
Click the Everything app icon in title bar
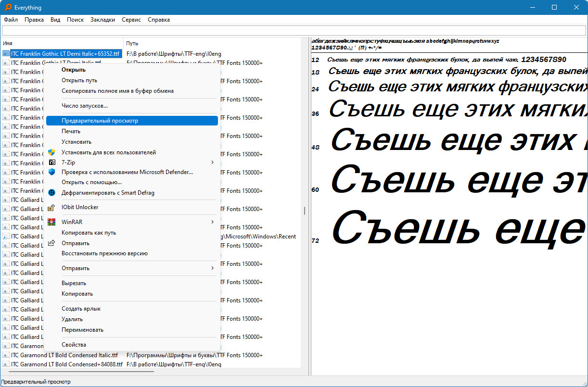tap(8, 7)
